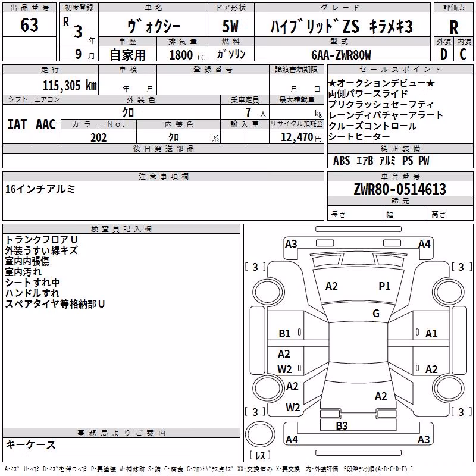Click sales point 両側パワースライド

368,93
